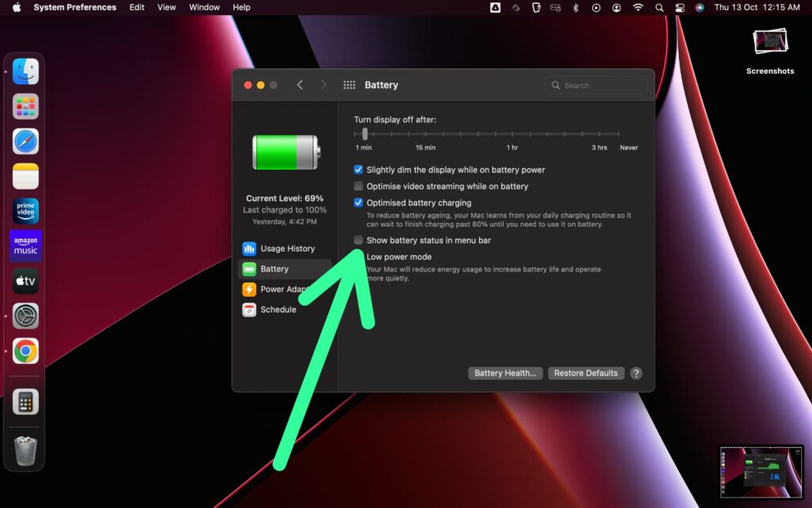
Task: Click the Show All grid icon in toolbar
Action: 348,85
